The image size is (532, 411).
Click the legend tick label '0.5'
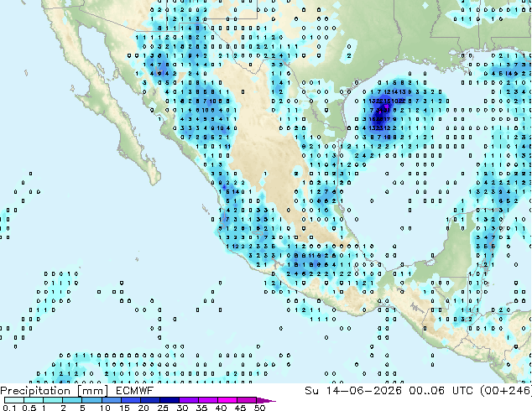point(29,408)
